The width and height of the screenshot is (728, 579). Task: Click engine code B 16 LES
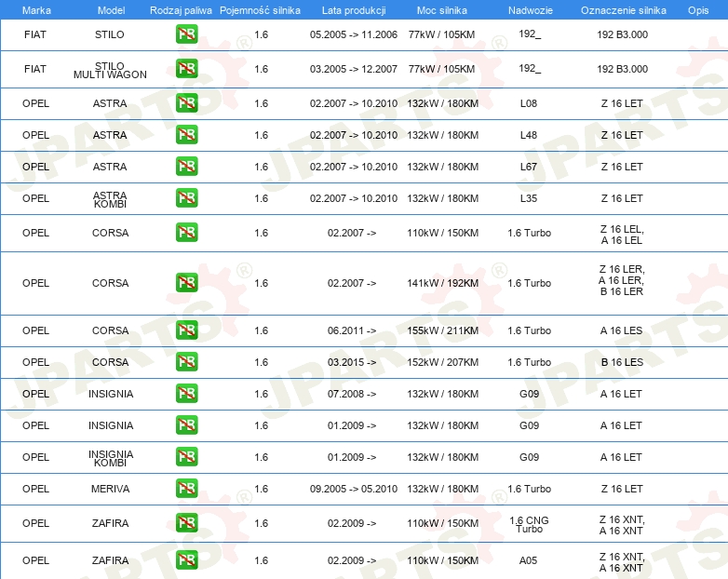(622, 362)
